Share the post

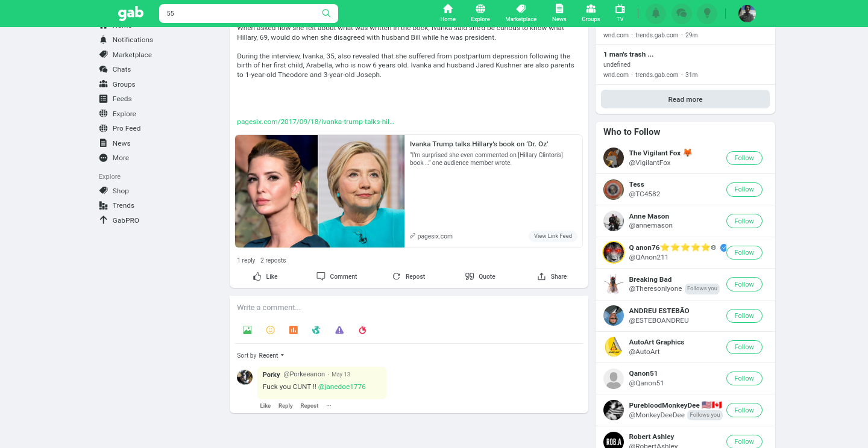coord(552,276)
